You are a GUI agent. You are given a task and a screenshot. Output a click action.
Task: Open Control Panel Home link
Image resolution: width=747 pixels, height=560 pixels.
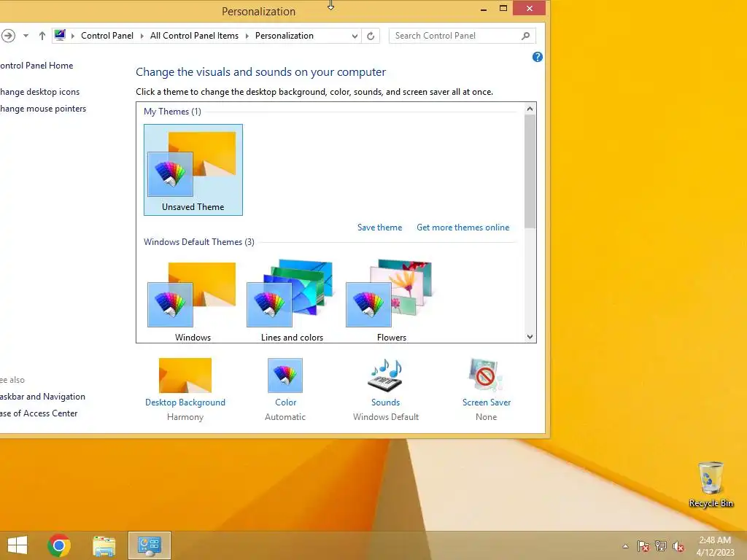[x=36, y=66]
